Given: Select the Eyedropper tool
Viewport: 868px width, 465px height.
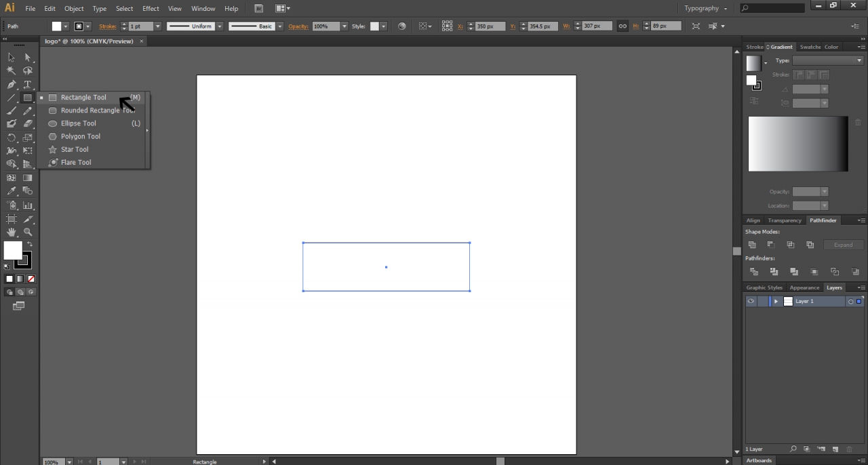Looking at the screenshot, I should 12,191.
